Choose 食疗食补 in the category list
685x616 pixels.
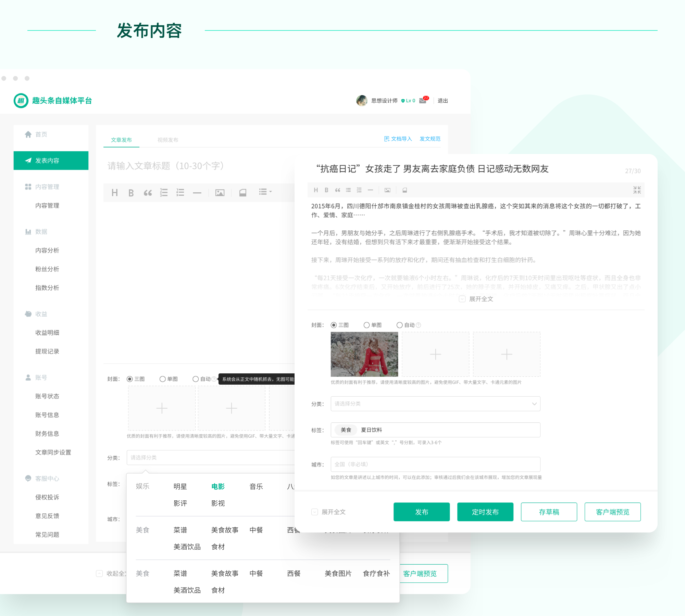coord(376,574)
